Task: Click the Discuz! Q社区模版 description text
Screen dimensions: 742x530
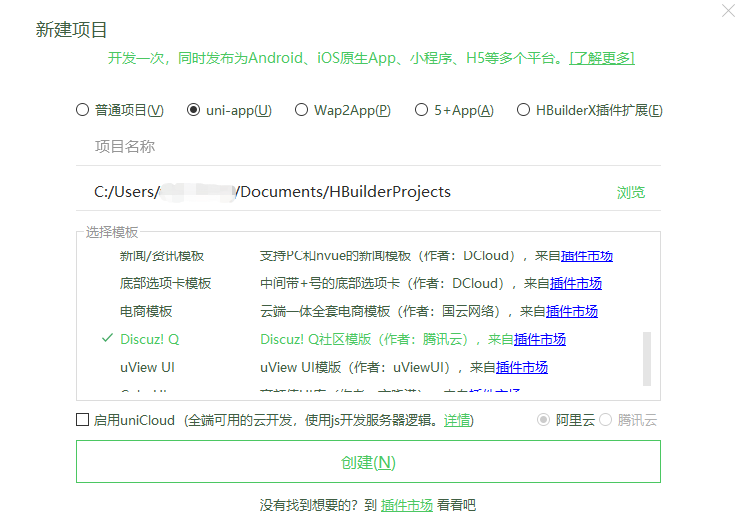Action: click(316, 339)
